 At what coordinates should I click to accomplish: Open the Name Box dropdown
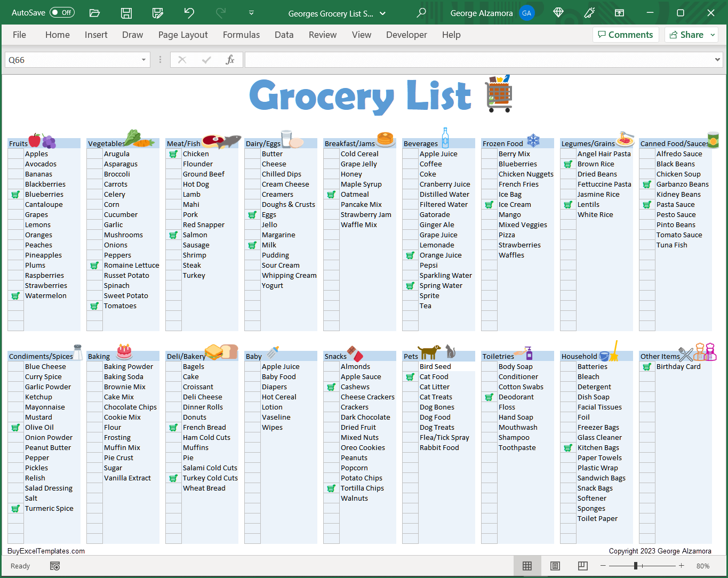point(143,60)
